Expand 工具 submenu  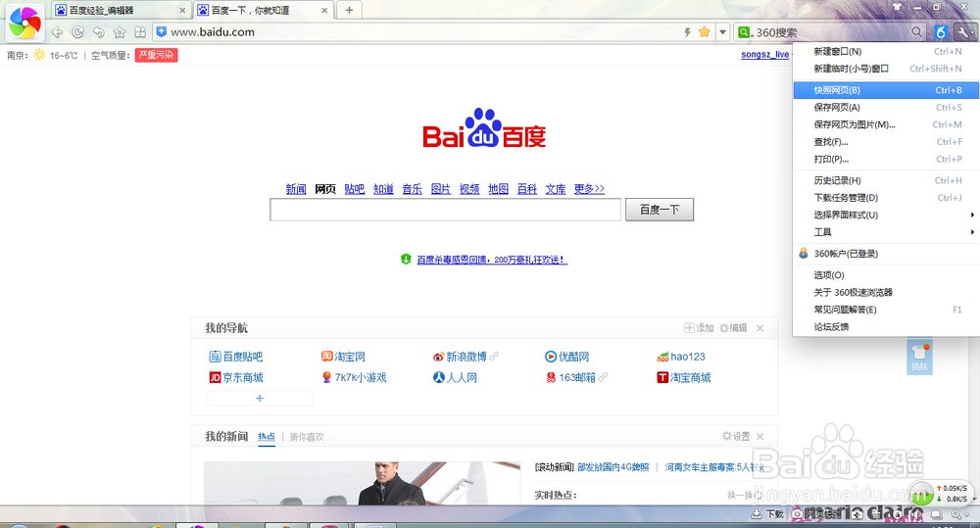(886, 232)
